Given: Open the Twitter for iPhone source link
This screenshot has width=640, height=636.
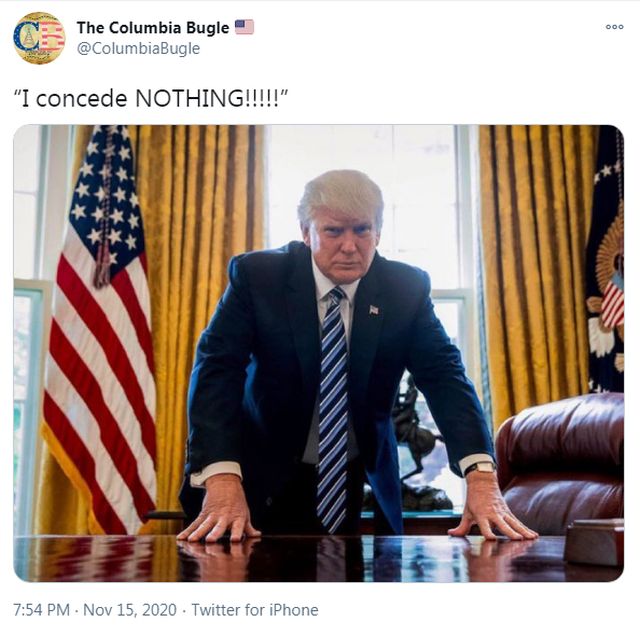Looking at the screenshot, I should (255, 610).
